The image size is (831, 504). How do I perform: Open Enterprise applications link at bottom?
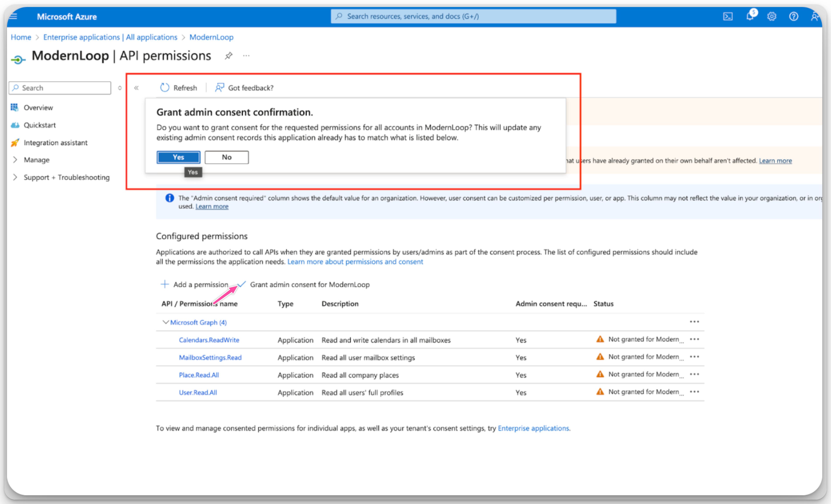(533, 428)
